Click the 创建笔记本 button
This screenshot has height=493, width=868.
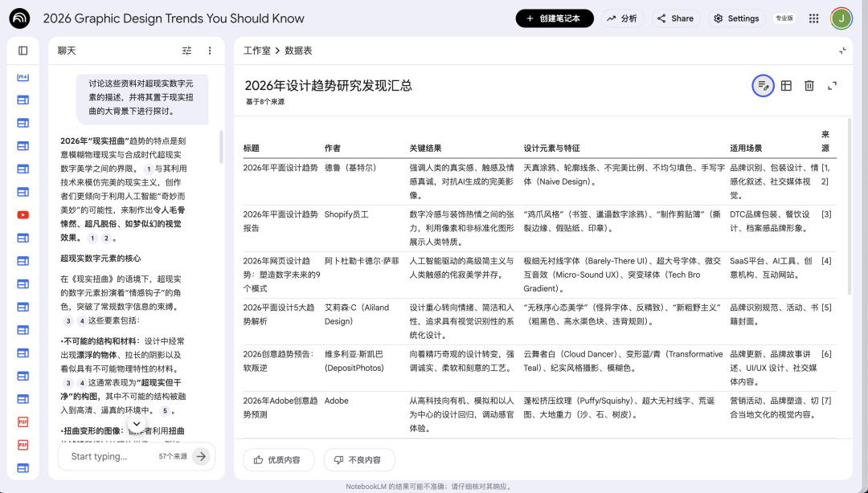click(x=554, y=18)
